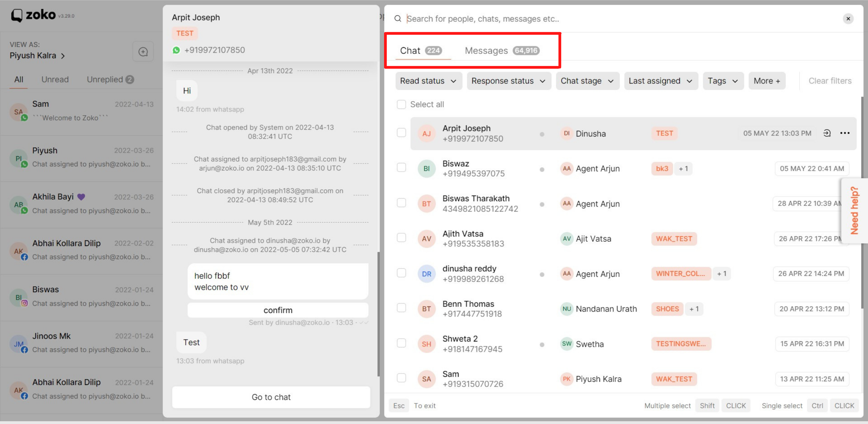The image size is (868, 424).
Task: Check the Shweta 2 row checkbox
Action: click(401, 343)
